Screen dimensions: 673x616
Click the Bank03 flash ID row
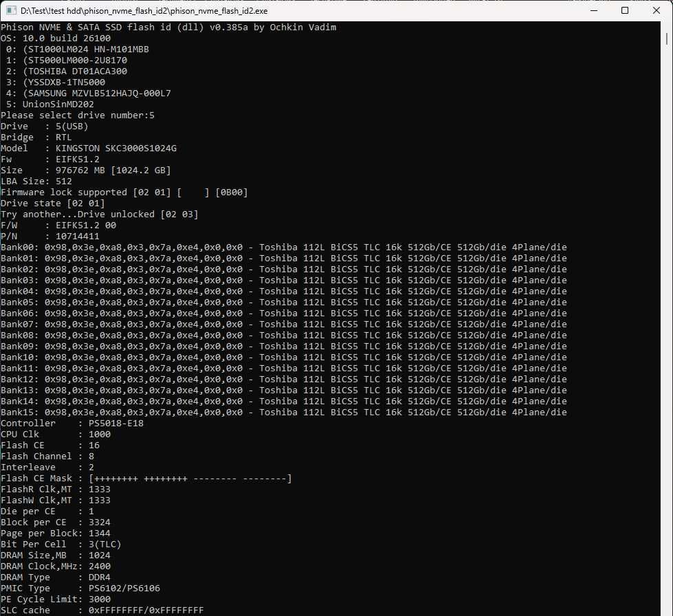[284, 280]
